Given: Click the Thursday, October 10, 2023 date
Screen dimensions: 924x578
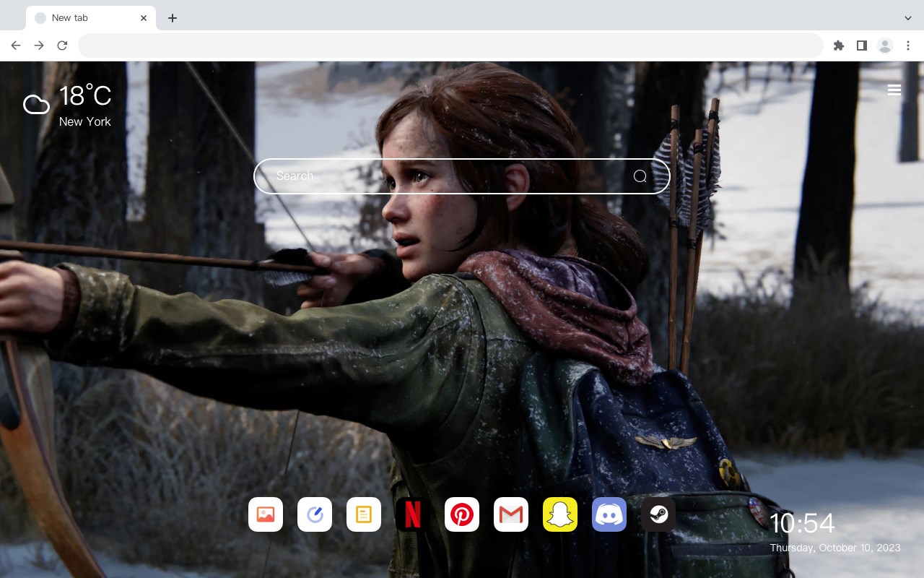Looking at the screenshot, I should coord(835,548).
